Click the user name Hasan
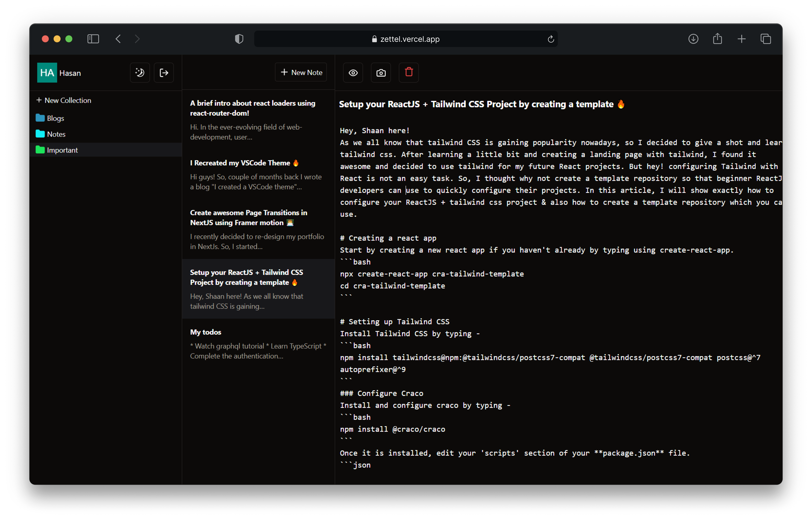Image resolution: width=812 pixels, height=520 pixels. [x=70, y=73]
